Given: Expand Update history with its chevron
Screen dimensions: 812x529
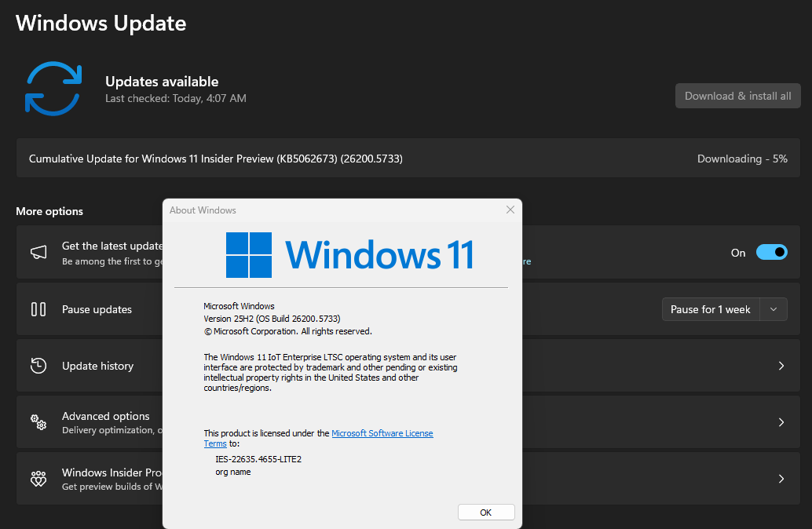Looking at the screenshot, I should (781, 366).
